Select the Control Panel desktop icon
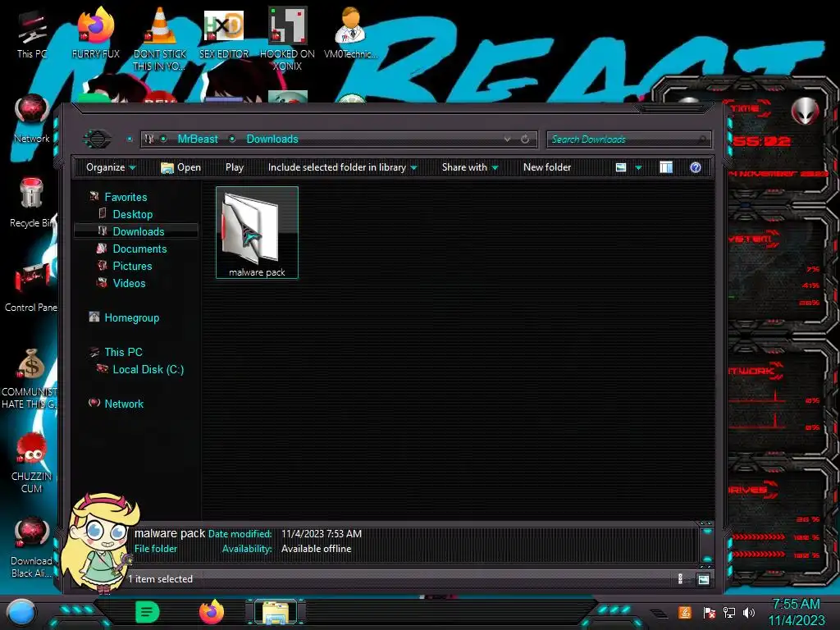 tap(32, 287)
